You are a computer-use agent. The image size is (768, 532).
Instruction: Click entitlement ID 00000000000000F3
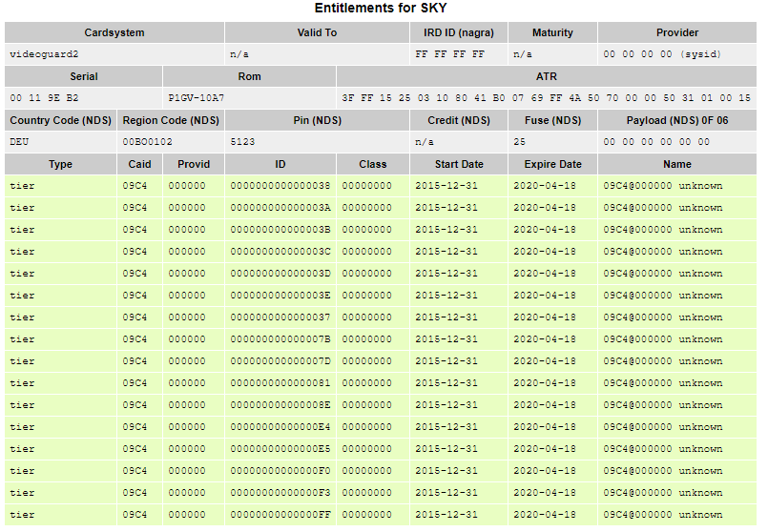(x=280, y=493)
